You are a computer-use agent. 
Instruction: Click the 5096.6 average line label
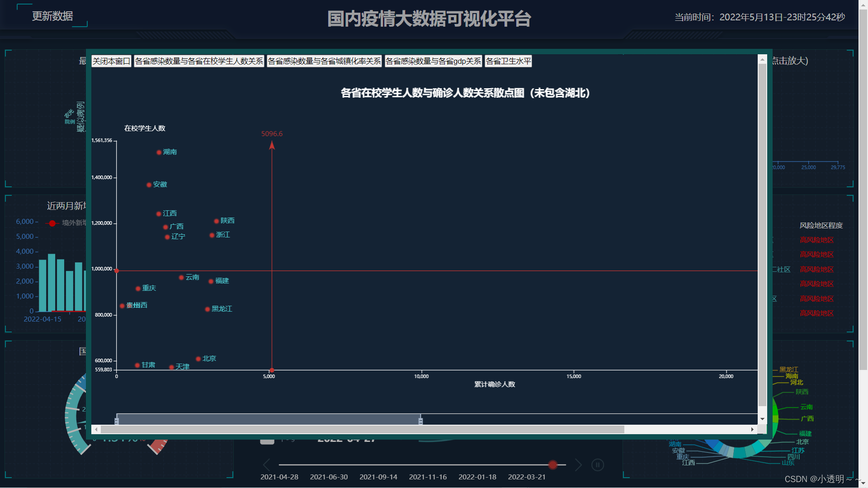pos(272,134)
